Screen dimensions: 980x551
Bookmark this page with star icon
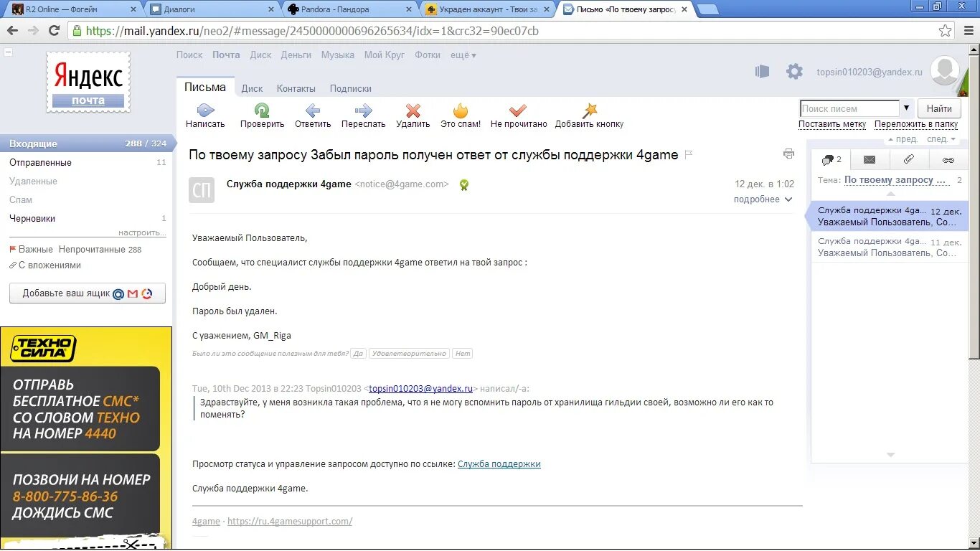coord(946,31)
